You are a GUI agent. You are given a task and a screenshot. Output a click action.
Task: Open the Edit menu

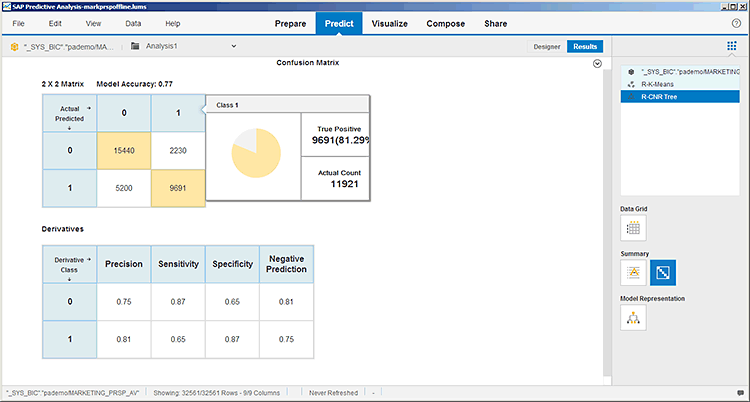coord(55,23)
